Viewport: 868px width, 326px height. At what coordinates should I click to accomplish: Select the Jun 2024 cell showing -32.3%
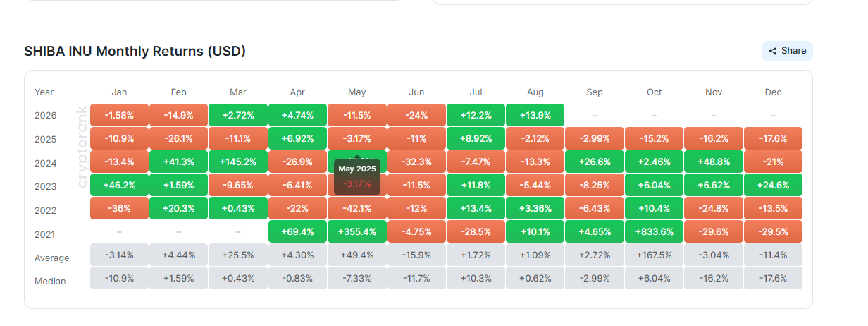(416, 163)
